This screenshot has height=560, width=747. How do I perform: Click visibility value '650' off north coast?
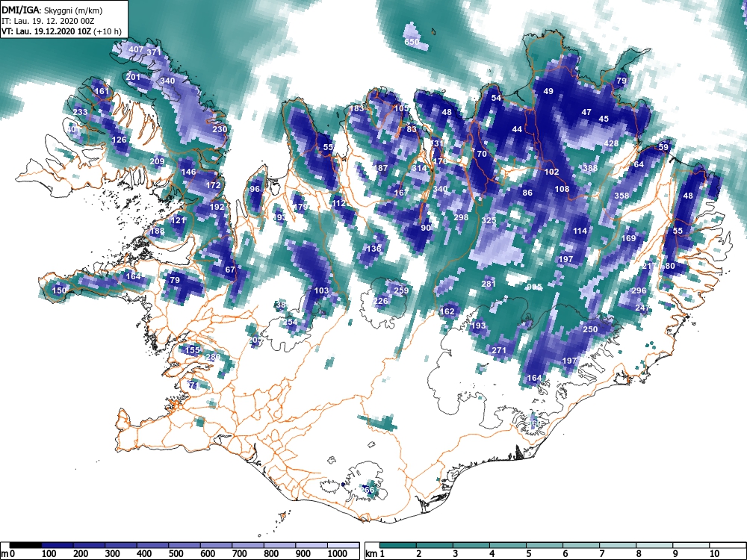[x=412, y=41]
